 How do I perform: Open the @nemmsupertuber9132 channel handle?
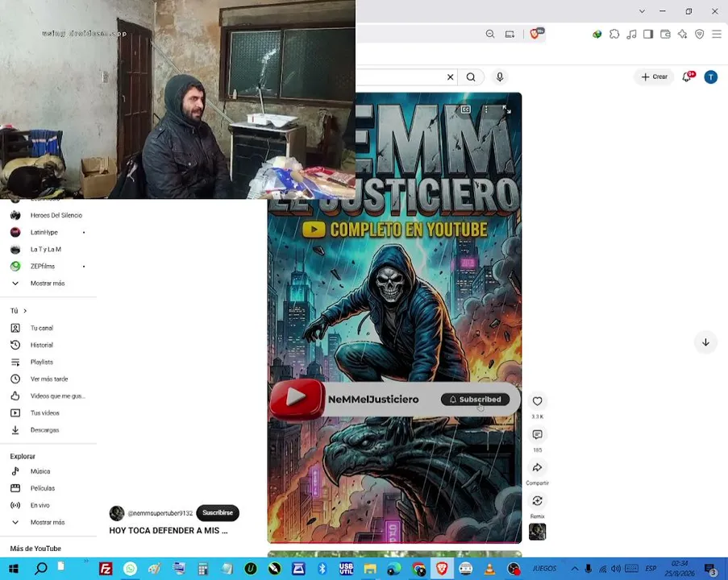[x=160, y=513]
